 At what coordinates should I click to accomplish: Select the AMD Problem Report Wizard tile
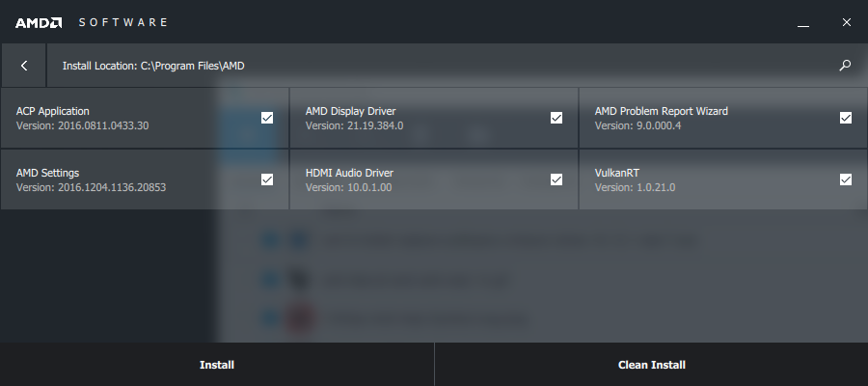click(723, 118)
